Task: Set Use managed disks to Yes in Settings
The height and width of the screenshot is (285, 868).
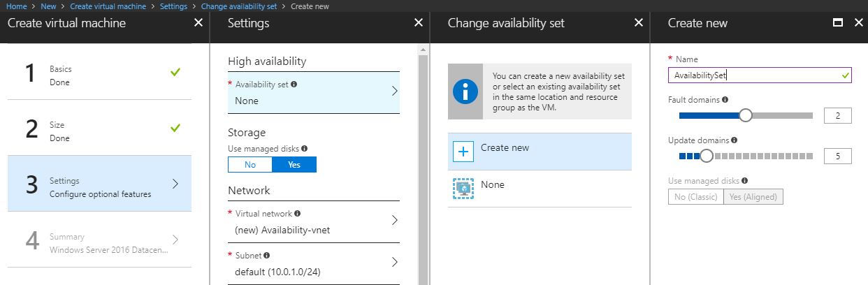Action: 294,164
